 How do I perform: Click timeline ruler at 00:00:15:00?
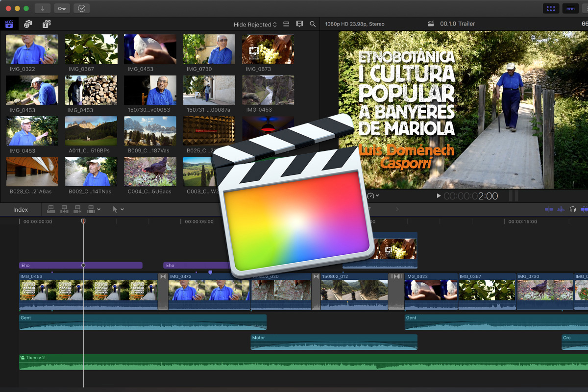[x=522, y=221]
